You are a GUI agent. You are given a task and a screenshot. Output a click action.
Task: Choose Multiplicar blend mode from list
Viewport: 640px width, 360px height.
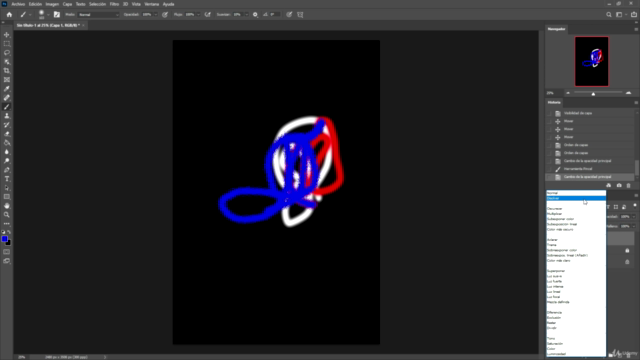click(576, 214)
